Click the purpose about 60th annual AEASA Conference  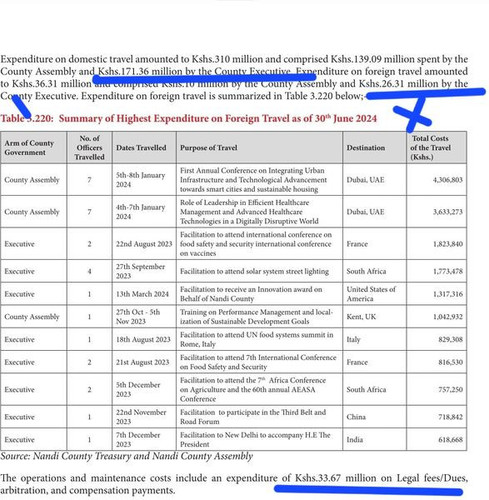point(253,389)
